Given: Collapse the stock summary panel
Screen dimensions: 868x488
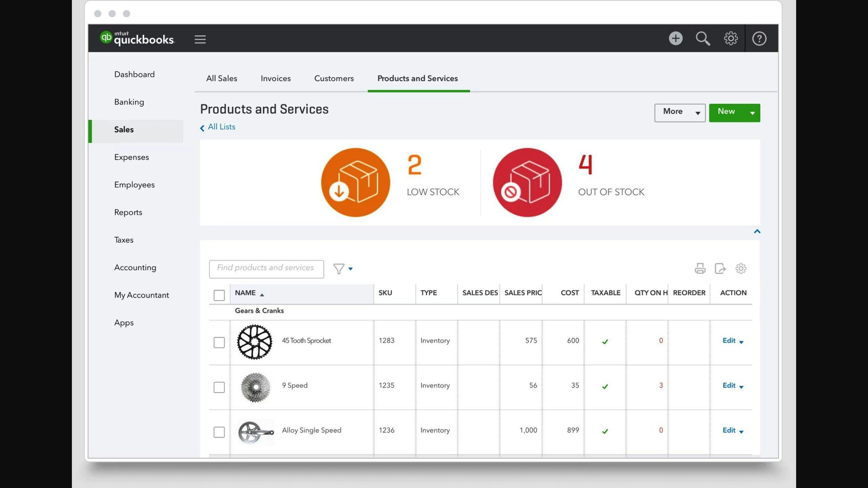Looking at the screenshot, I should point(757,232).
